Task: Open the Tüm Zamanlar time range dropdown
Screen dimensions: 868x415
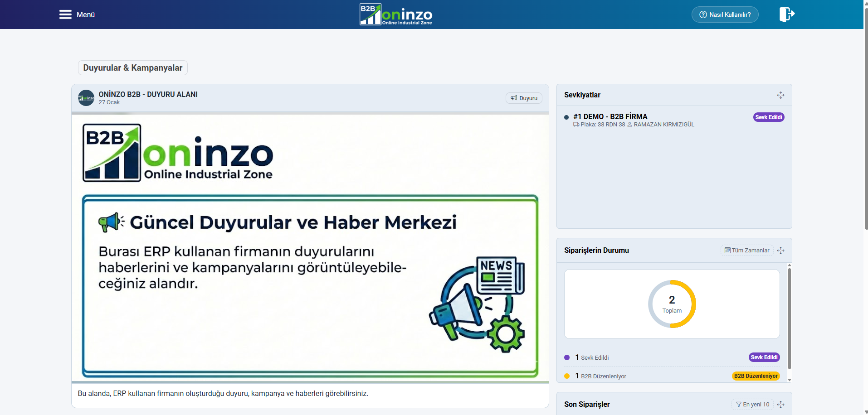Action: click(747, 250)
